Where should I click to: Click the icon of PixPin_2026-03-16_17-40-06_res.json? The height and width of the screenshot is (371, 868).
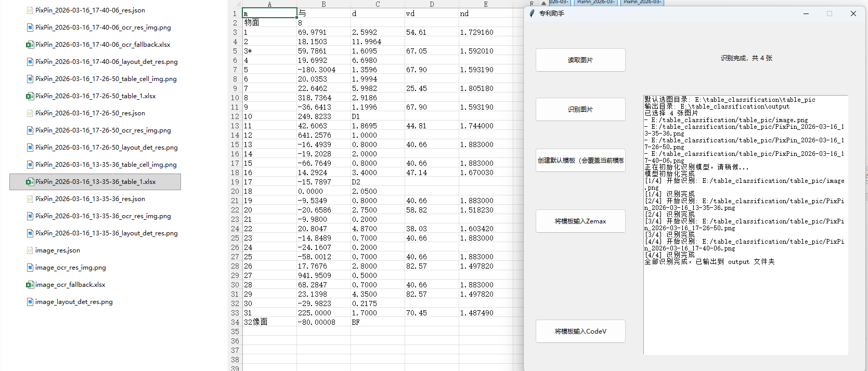pyautogui.click(x=30, y=10)
